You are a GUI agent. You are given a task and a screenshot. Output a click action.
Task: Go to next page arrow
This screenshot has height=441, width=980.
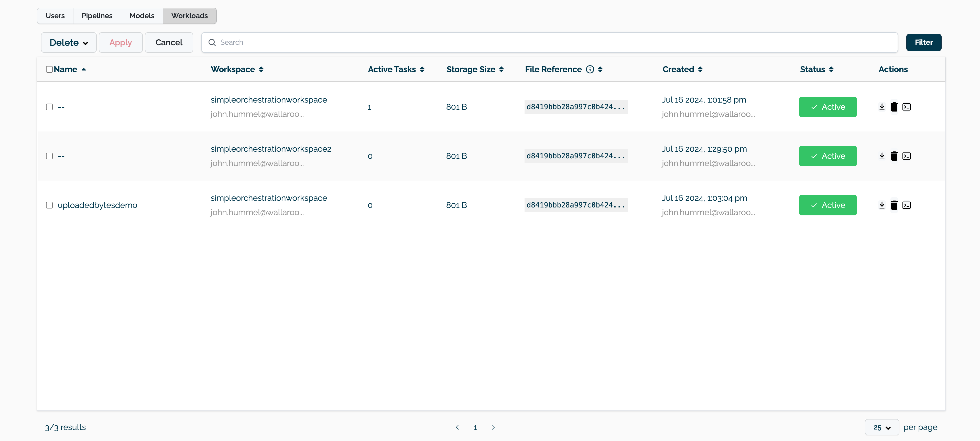click(493, 427)
